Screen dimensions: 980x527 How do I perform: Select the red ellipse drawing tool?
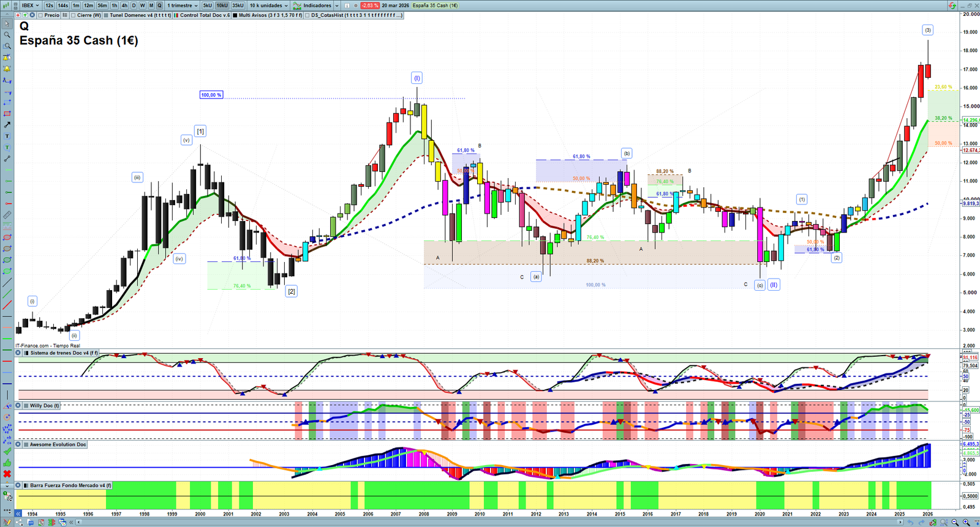click(7, 237)
